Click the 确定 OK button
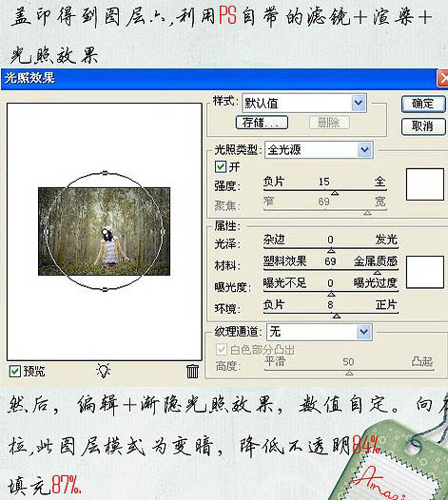 tap(423, 104)
